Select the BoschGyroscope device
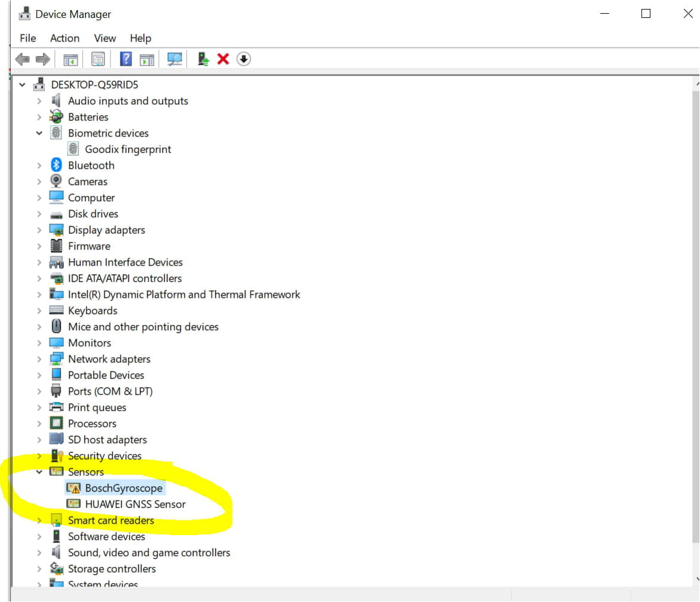This screenshot has height=602, width=700. [124, 488]
